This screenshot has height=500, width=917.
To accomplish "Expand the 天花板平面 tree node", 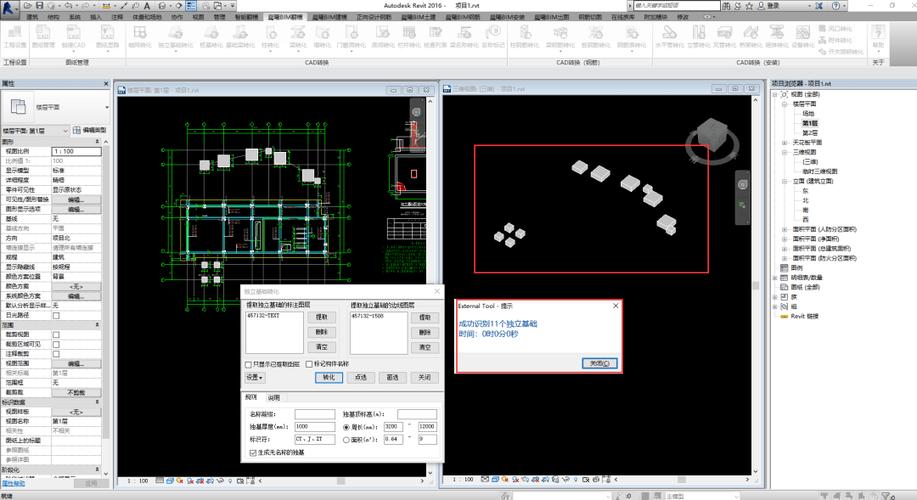I will coord(784,142).
